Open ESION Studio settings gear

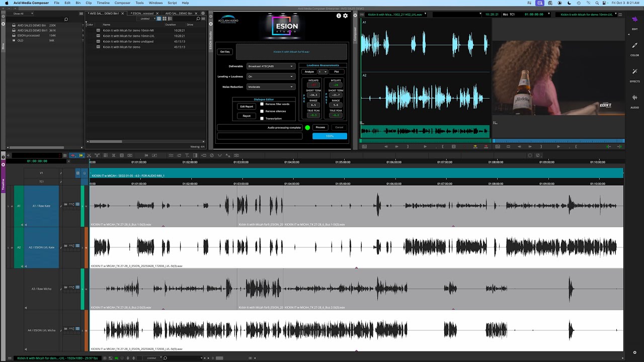[x=345, y=16]
